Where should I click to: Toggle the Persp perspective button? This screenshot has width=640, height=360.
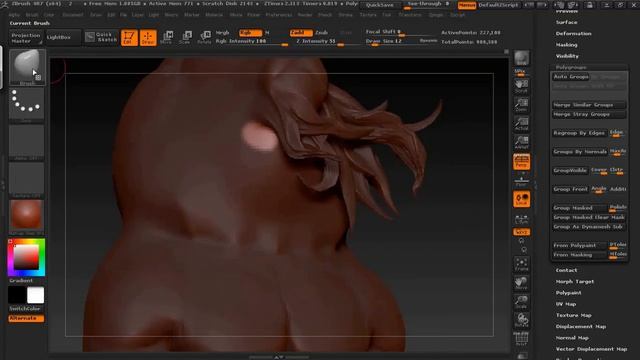pos(521,162)
